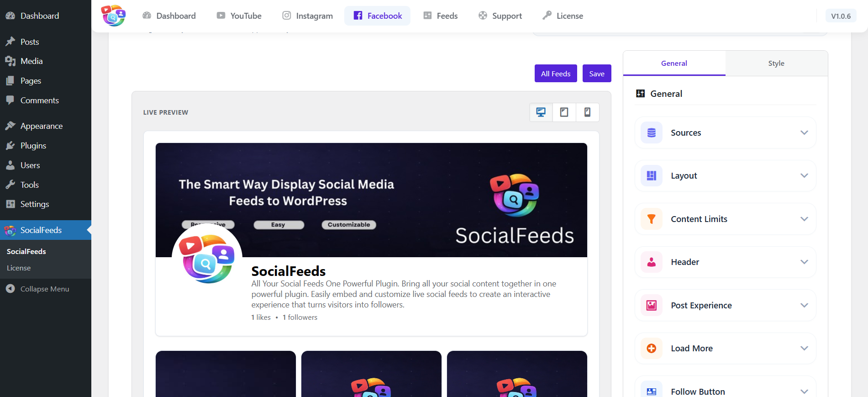Open License submenu link in sidebar
The height and width of the screenshot is (397, 868).
[x=19, y=268]
